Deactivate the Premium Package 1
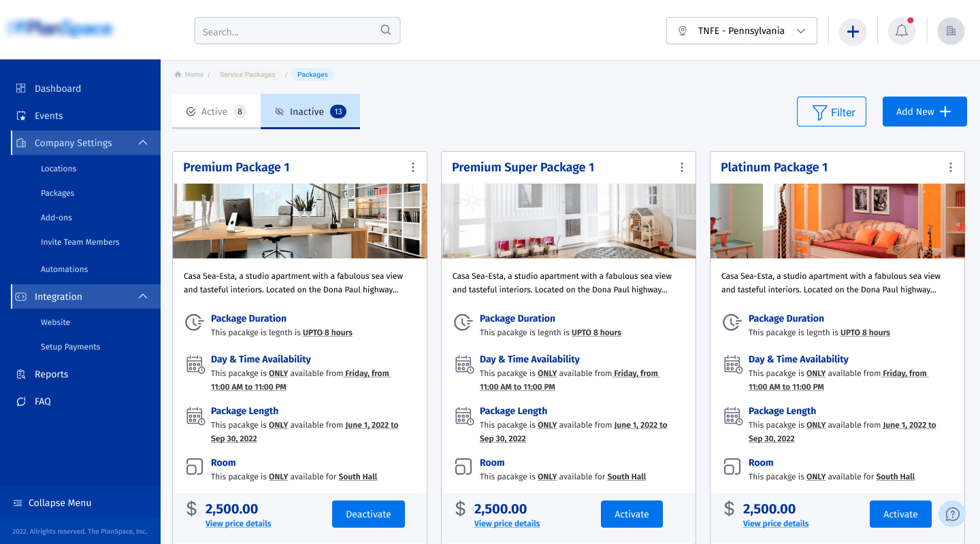Image resolution: width=980 pixels, height=544 pixels. [x=368, y=514]
